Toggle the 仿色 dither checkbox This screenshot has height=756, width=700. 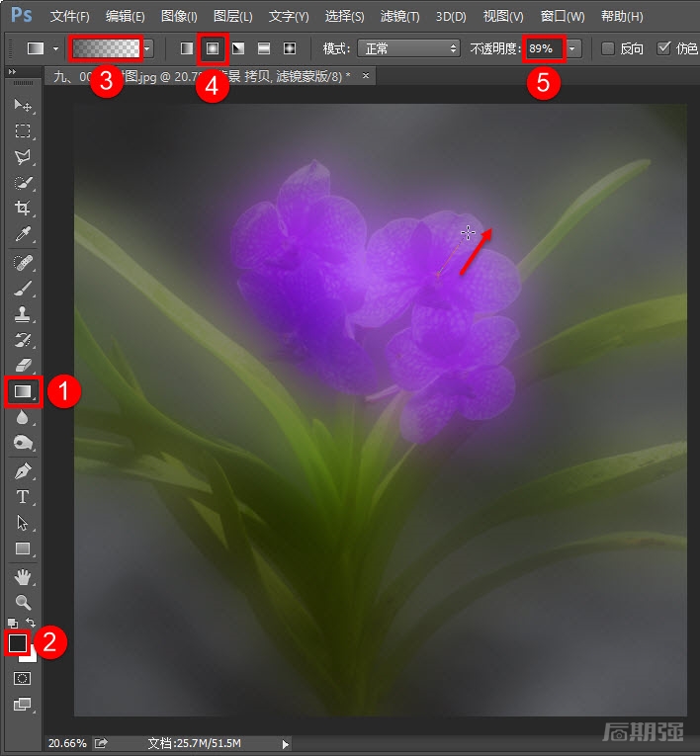pyautogui.click(x=663, y=48)
